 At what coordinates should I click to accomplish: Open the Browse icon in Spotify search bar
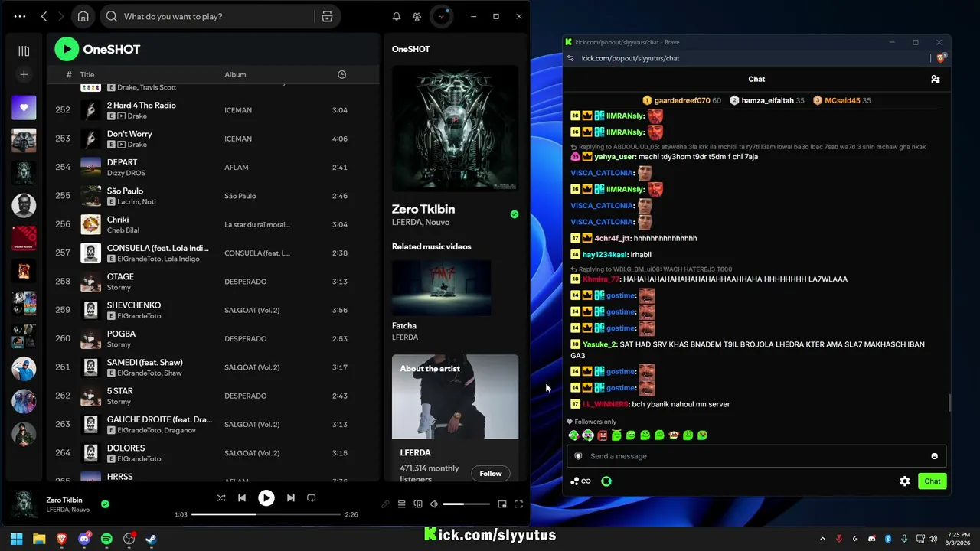[x=327, y=16]
